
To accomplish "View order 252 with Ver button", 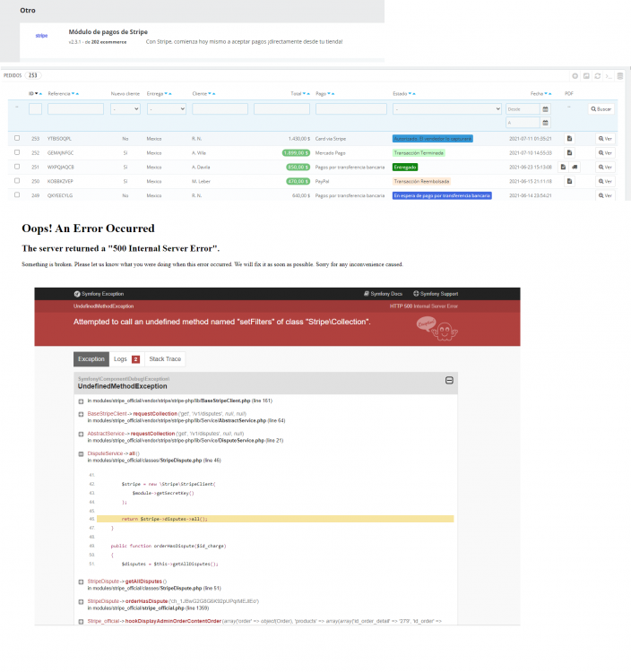I will 605,152.
